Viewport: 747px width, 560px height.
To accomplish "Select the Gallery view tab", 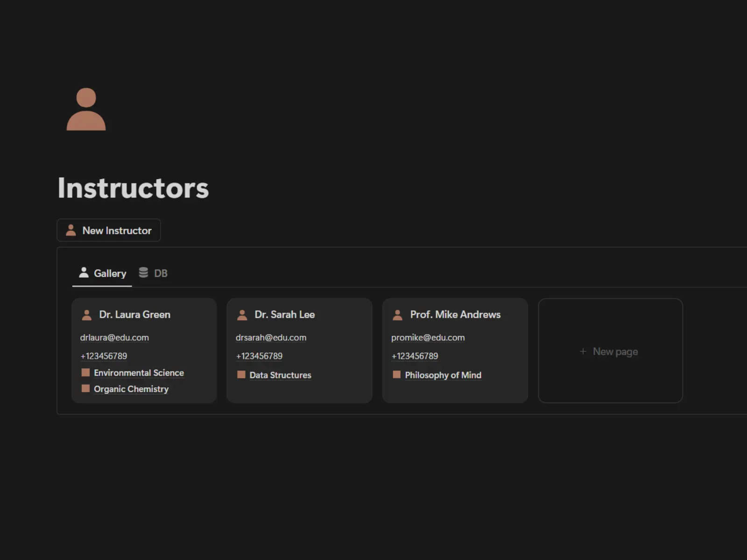I will coord(110,273).
